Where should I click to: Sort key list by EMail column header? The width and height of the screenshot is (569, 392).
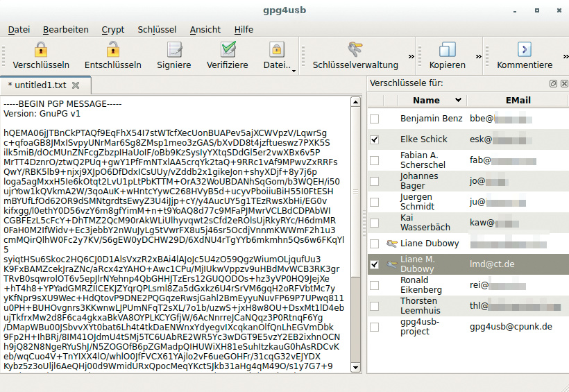(518, 100)
